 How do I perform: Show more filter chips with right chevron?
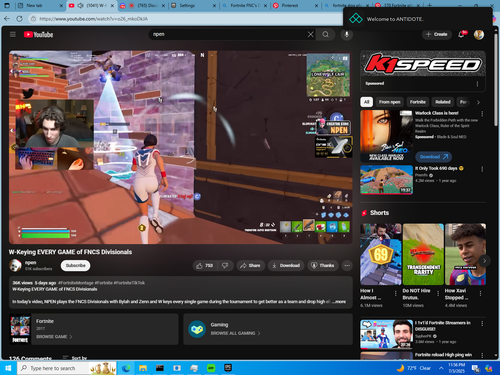pos(478,102)
